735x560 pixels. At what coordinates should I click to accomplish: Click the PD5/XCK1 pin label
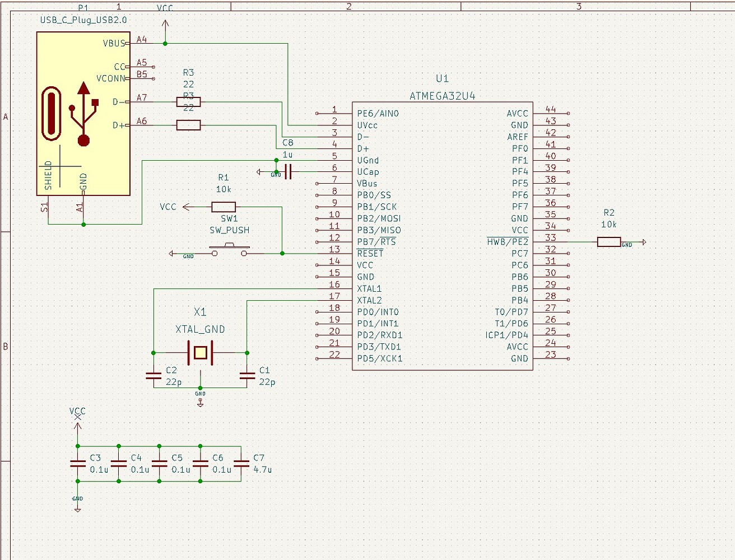[380, 358]
